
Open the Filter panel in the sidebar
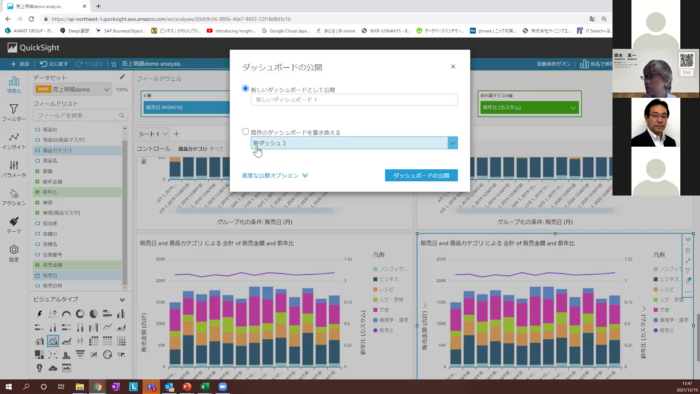coord(14,112)
